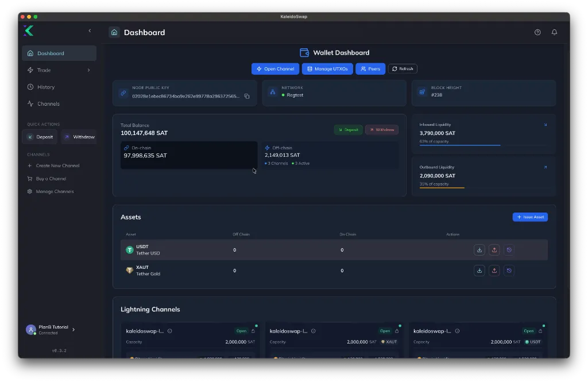Expand the PlanB Tutorial account menu
The height and width of the screenshot is (382, 588).
(x=72, y=329)
